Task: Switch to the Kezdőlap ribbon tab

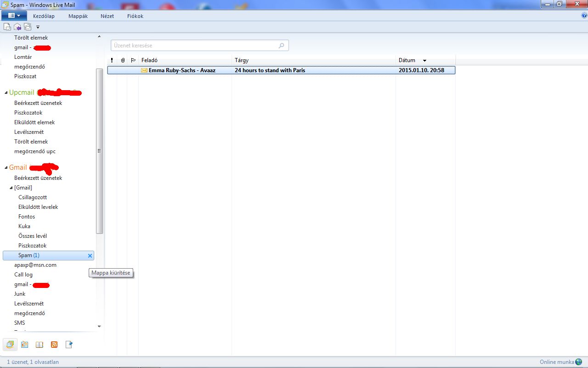Action: [44, 16]
